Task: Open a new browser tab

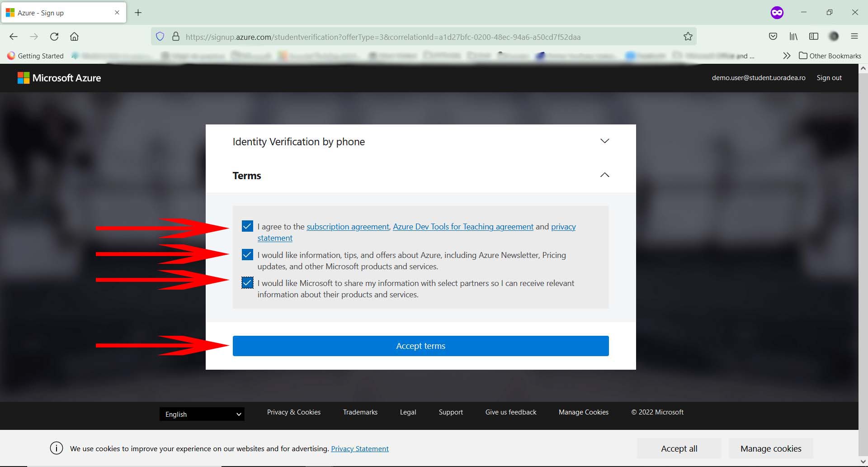Action: click(x=138, y=13)
